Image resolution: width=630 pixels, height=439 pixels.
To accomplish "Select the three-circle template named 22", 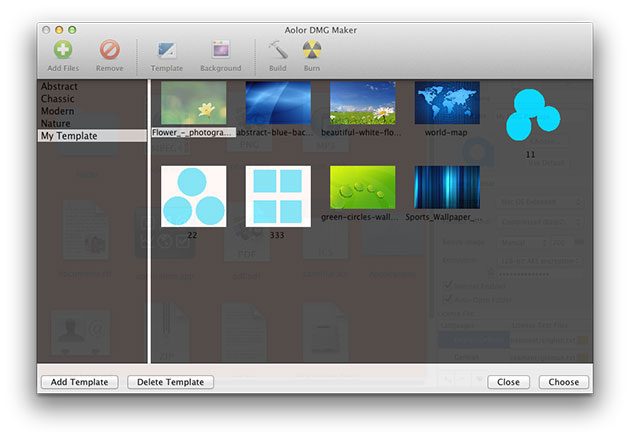I will click(193, 196).
